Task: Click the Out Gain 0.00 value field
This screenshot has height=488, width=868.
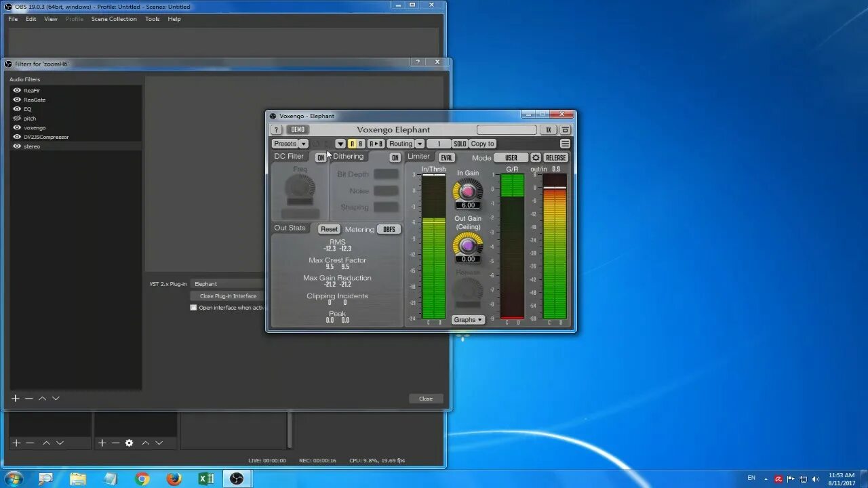Action: point(468,259)
